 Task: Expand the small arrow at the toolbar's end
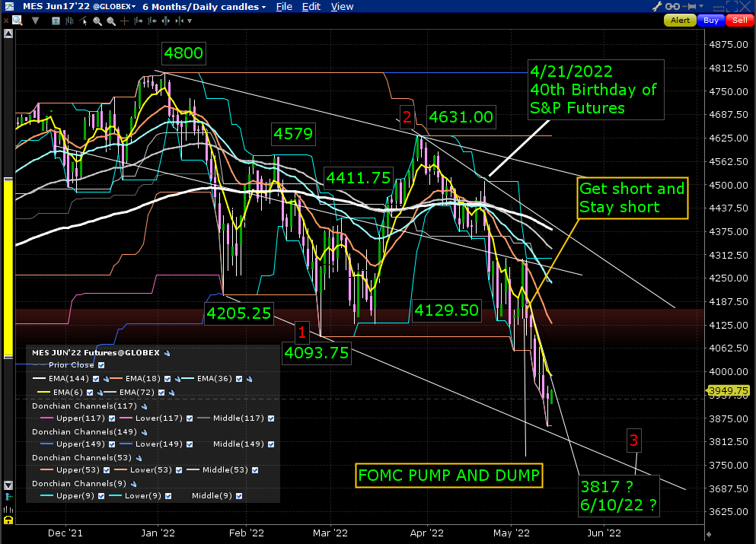click(x=190, y=21)
